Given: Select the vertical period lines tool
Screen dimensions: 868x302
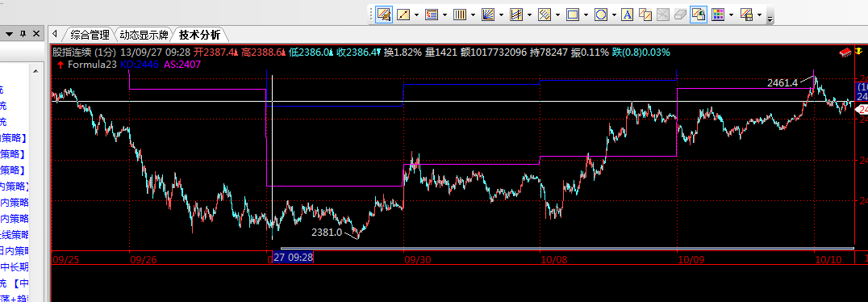Looking at the screenshot, I should click(x=460, y=15).
